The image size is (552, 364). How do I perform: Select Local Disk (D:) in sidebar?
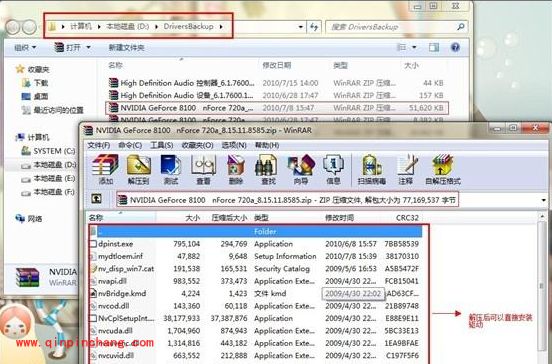[x=49, y=165]
